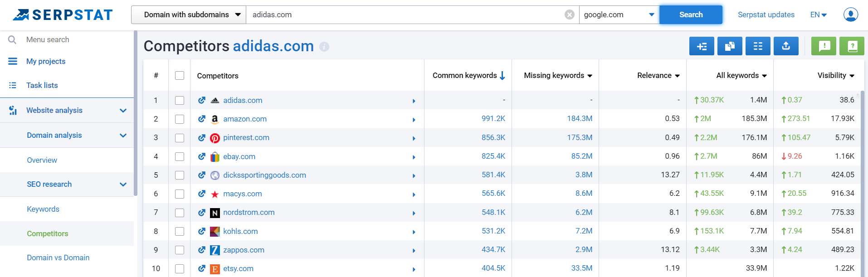Check the kohls.com row checkbox
The height and width of the screenshot is (277, 868).
[x=180, y=231]
